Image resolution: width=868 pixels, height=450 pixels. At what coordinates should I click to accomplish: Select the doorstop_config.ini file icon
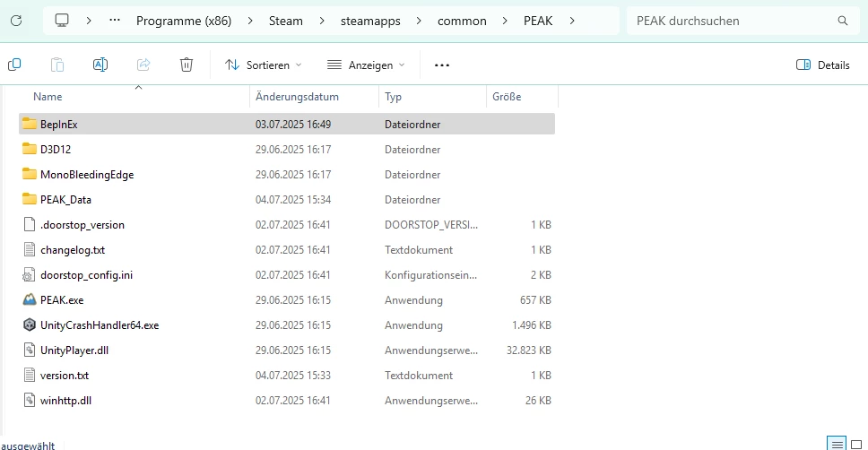[x=29, y=274]
